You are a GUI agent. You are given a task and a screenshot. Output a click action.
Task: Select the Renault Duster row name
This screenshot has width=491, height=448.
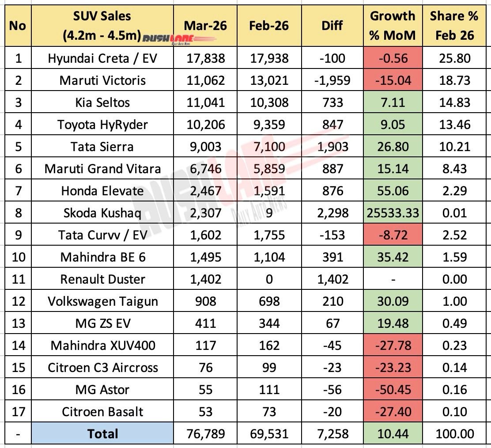click(x=102, y=279)
